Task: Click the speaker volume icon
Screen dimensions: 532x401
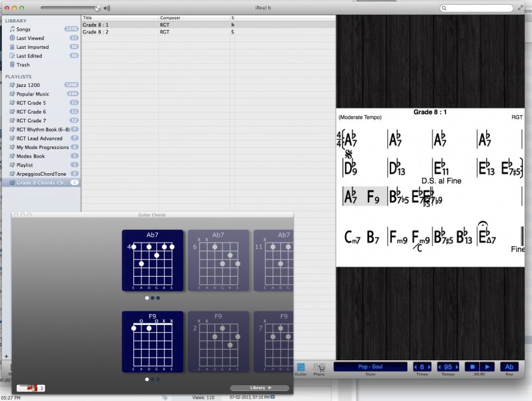Action: 107,8
